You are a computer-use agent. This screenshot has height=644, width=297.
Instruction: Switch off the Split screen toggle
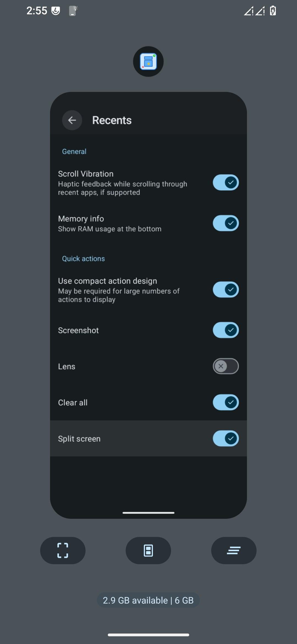click(x=226, y=438)
